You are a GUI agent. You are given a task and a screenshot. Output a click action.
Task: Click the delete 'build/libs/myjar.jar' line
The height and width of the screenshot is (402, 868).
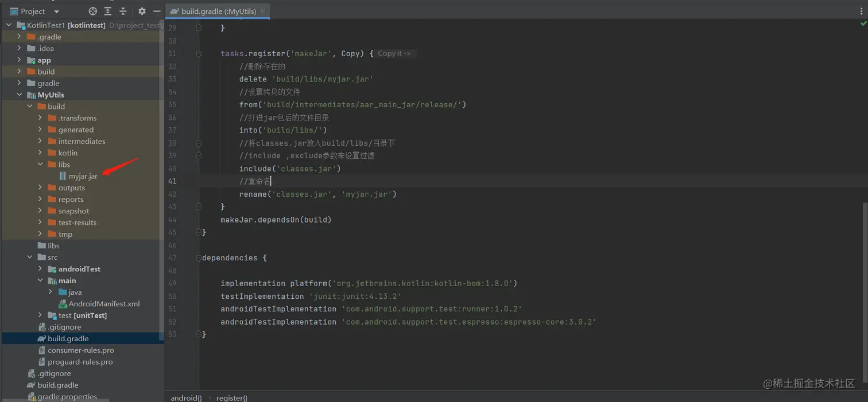point(306,79)
